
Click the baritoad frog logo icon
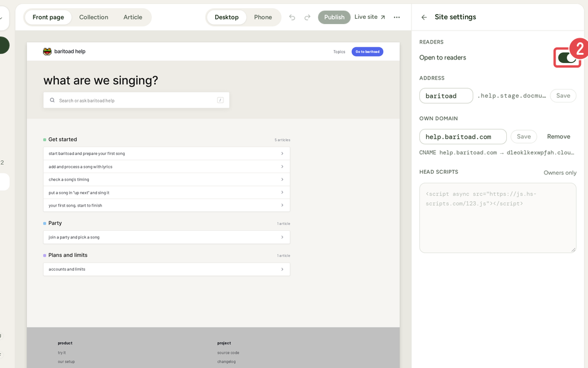(47, 51)
